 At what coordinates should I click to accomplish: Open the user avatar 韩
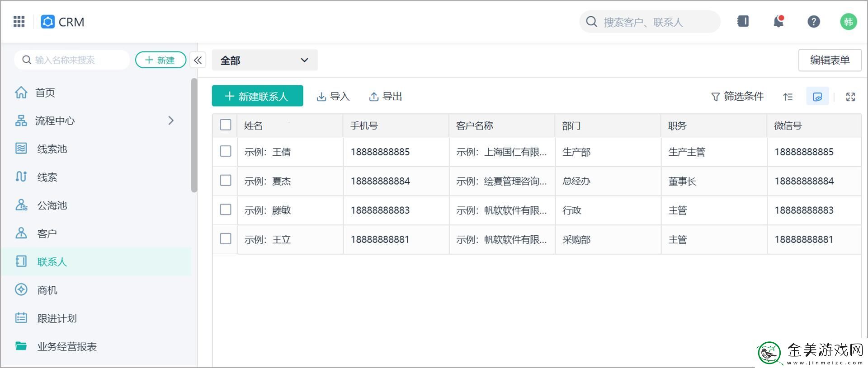pyautogui.click(x=849, y=22)
